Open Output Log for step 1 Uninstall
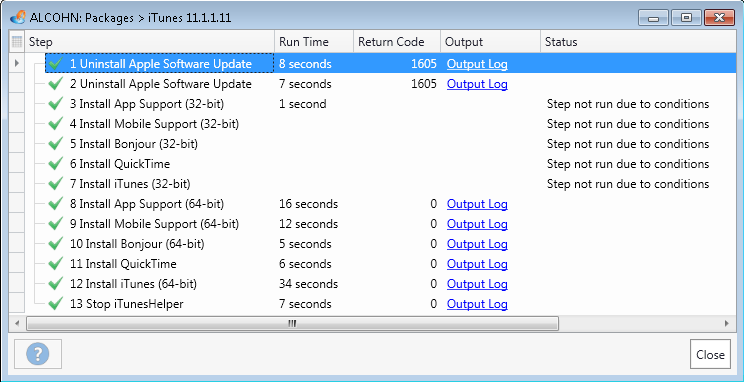The height and width of the screenshot is (382, 744). (477, 64)
